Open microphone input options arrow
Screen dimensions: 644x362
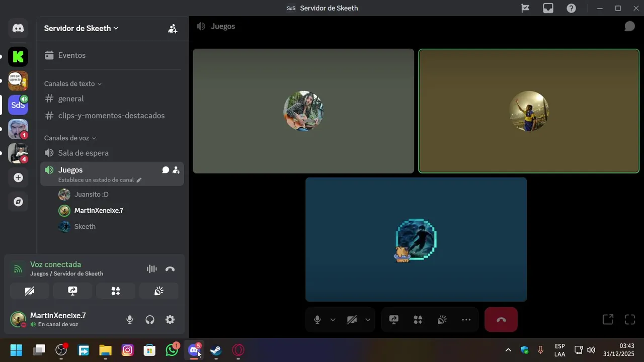(333, 320)
